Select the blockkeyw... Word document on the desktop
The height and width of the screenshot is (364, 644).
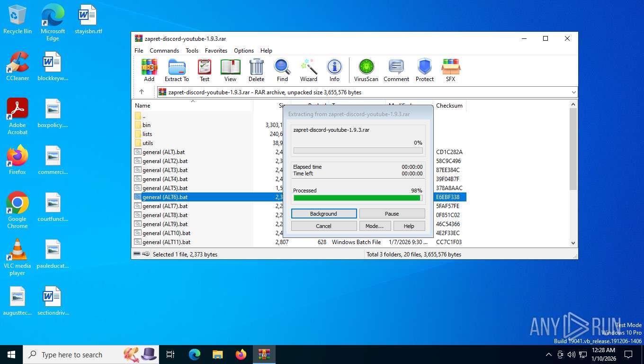pos(53,66)
